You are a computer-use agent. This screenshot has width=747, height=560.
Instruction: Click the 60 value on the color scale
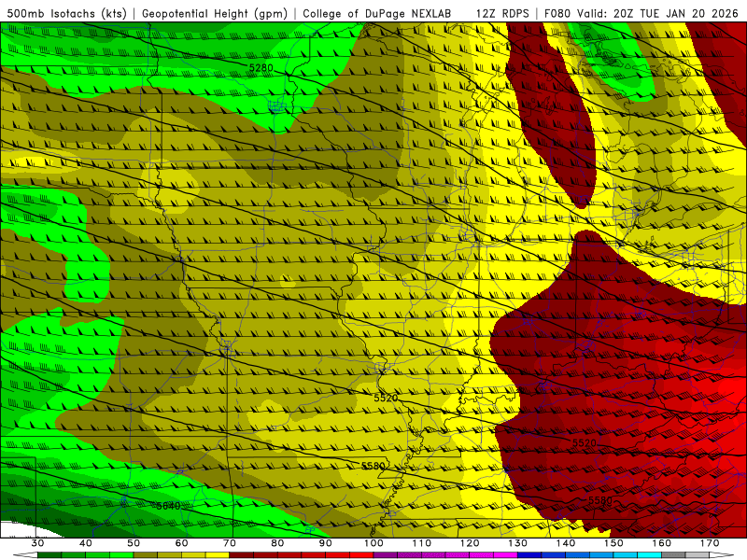[181, 543]
